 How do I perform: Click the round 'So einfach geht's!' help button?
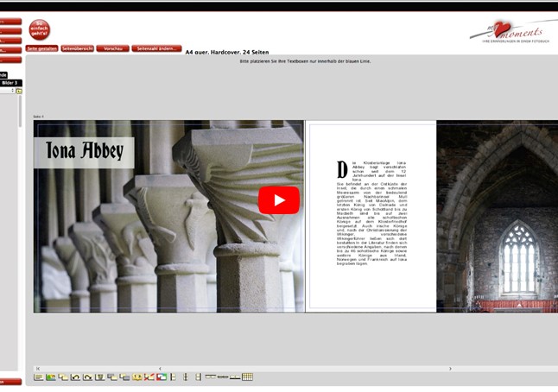(39, 30)
